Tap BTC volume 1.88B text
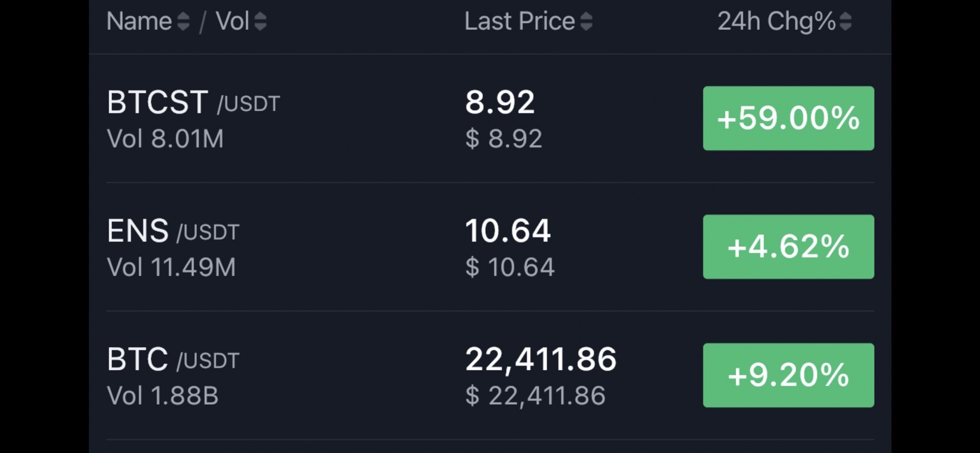 click(x=162, y=396)
